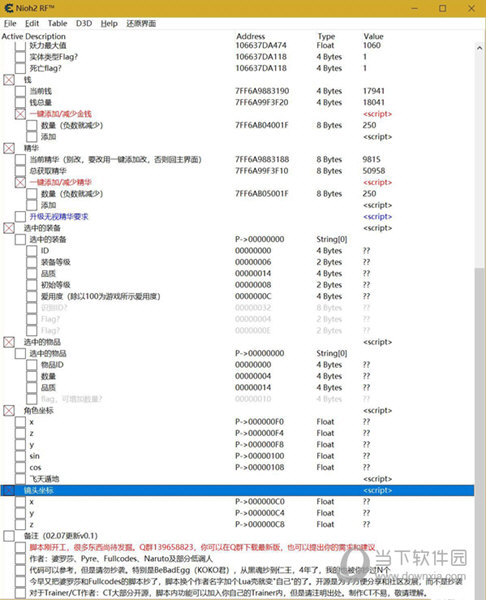Disable the 一键添加/减少金钱 script
This screenshot has height=600, width=486.
click(x=20, y=114)
